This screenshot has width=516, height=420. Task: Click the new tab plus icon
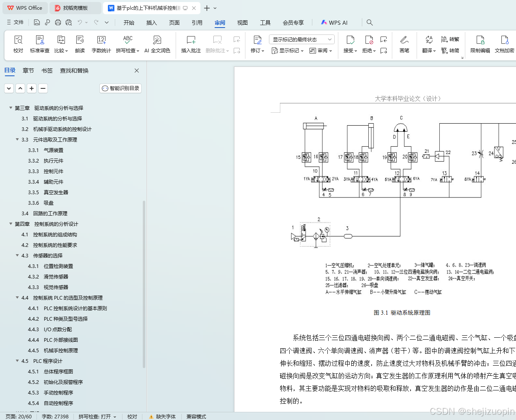207,8
